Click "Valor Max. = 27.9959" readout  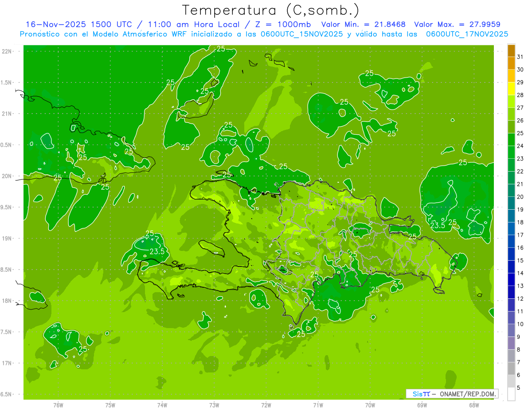457,24
